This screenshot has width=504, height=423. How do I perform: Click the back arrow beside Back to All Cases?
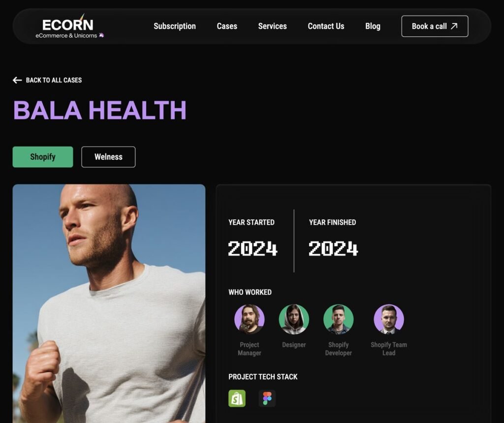(x=17, y=80)
